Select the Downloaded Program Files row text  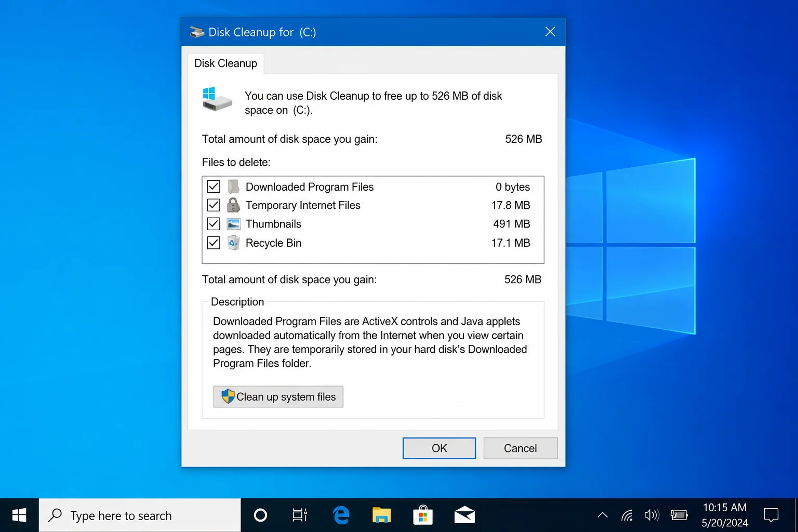click(310, 187)
